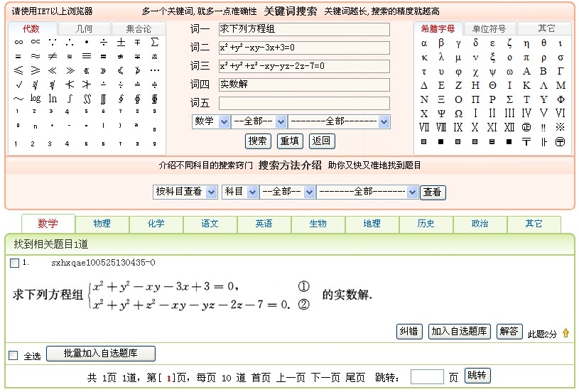Switch to the 几何 symbol tab
The height and width of the screenshot is (392, 579).
[85, 28]
